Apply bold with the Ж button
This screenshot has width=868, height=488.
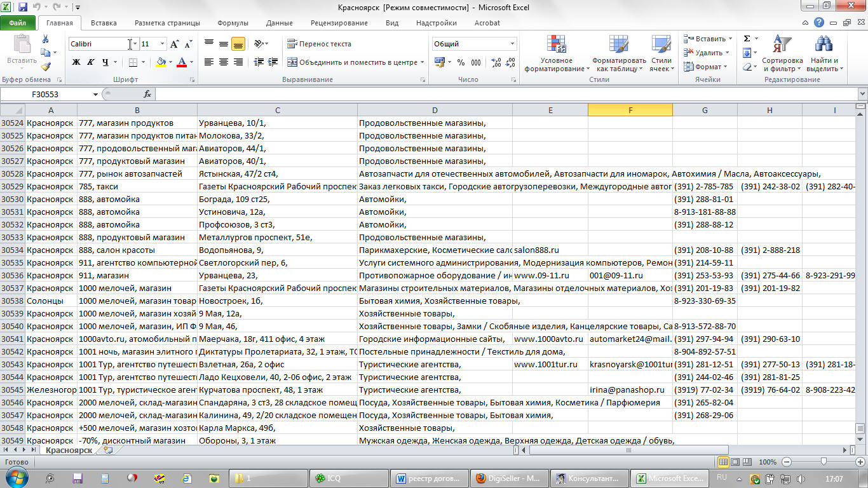pos(76,62)
